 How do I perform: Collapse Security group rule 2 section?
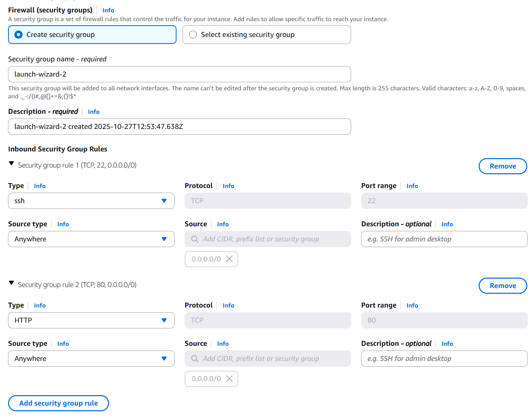(11, 283)
